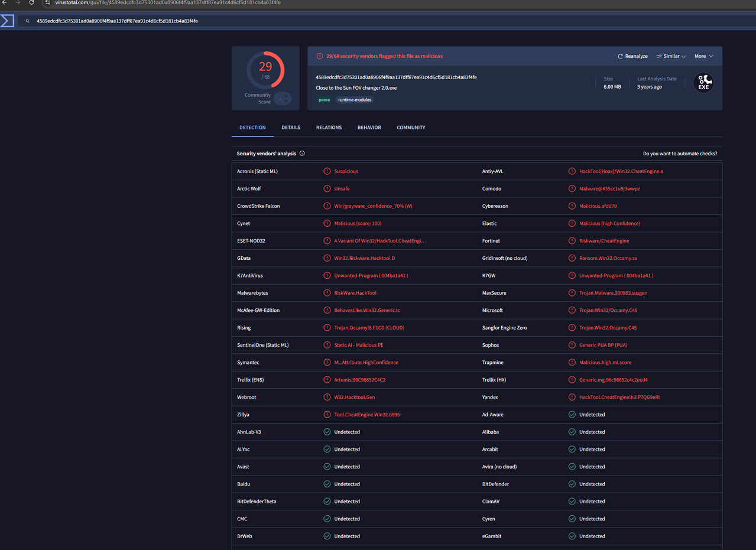Reload the page with the refresh icon
This screenshot has height=550, width=756.
[31, 2]
